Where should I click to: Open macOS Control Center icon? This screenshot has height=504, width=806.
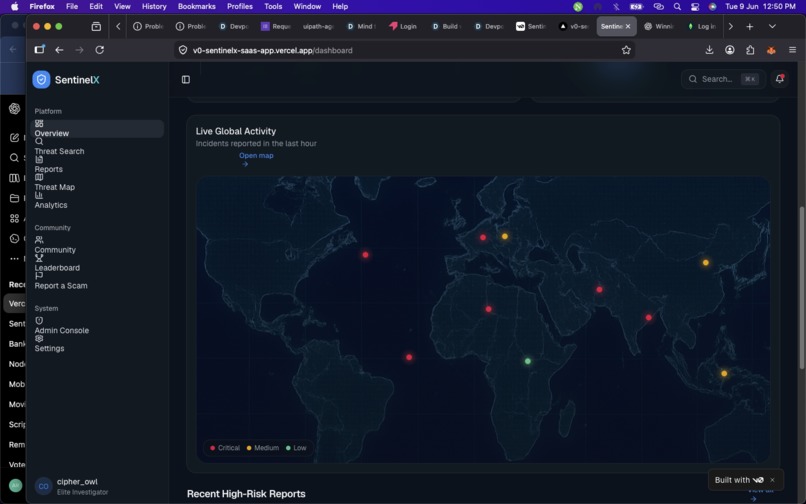[695, 6]
